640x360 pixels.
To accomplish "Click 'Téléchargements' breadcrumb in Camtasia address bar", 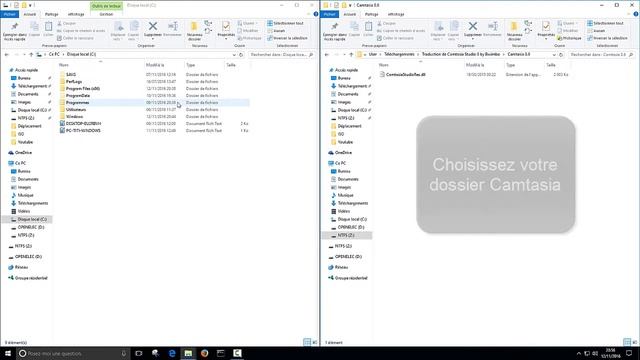I will coord(399,54).
